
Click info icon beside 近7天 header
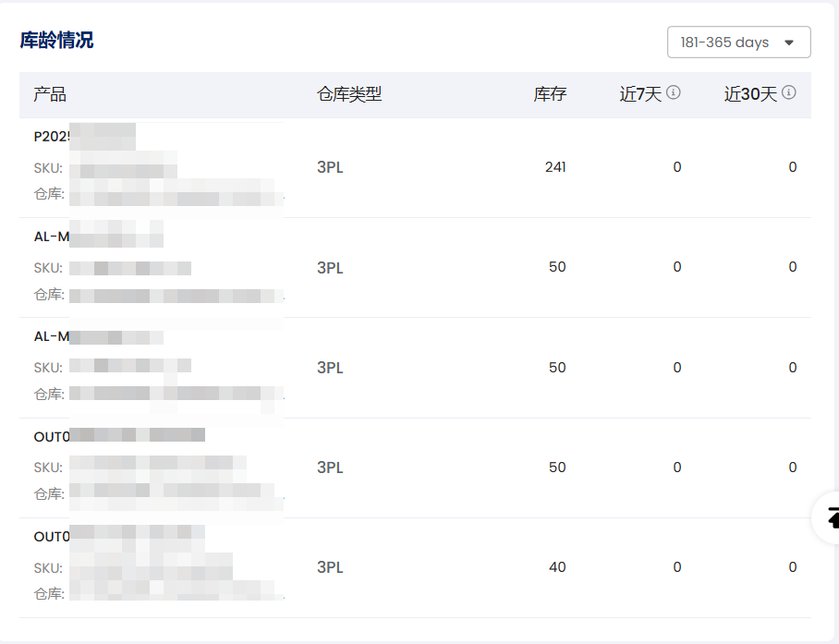click(674, 92)
